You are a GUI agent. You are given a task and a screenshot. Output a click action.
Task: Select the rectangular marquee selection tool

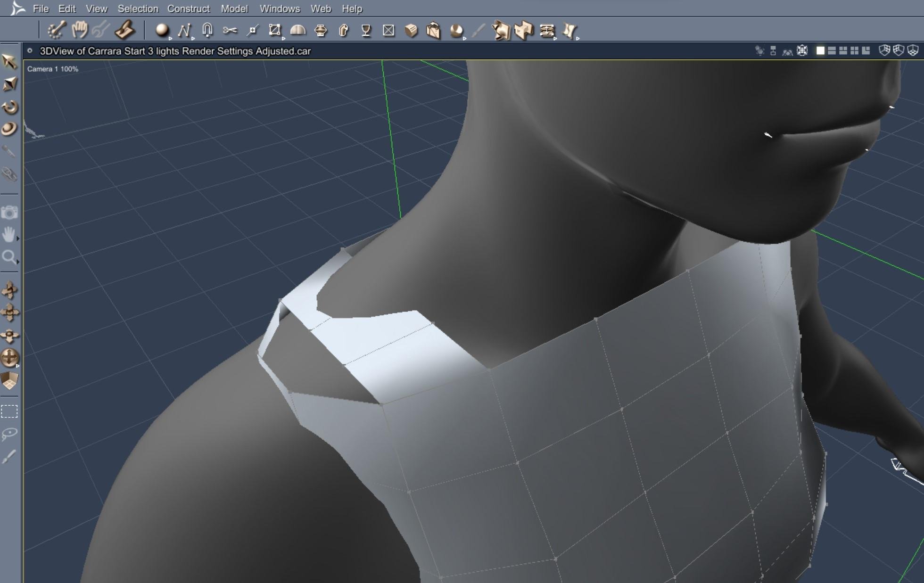point(9,411)
